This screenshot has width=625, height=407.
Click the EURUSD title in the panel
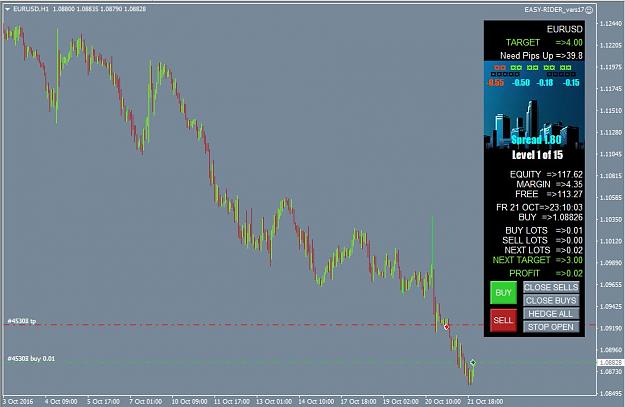(x=564, y=29)
